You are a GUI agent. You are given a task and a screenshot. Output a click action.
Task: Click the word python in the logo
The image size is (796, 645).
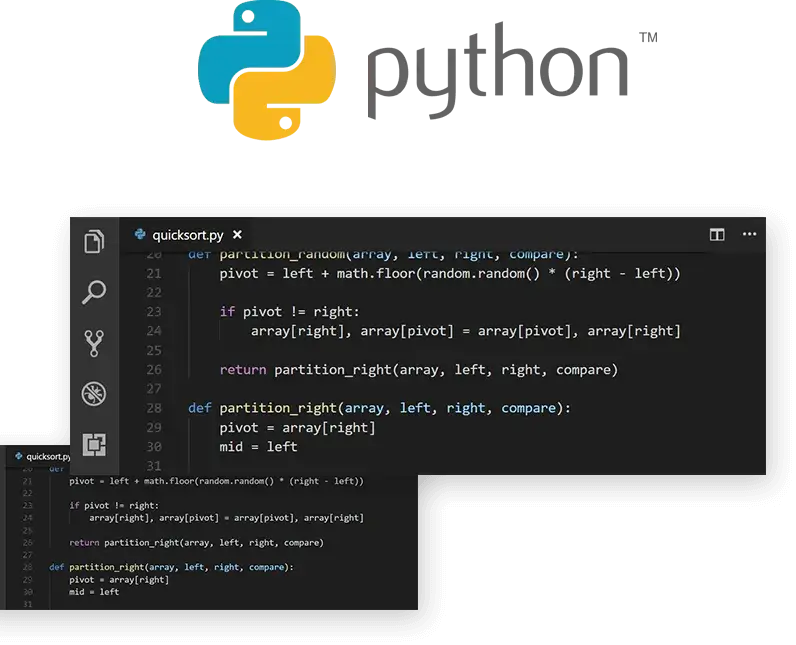pos(498,71)
